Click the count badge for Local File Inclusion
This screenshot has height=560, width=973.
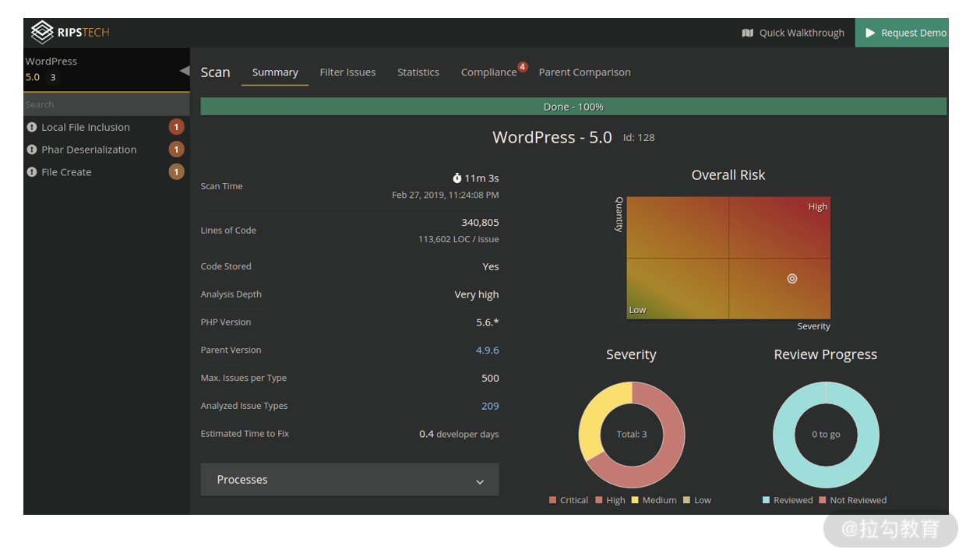[177, 127]
